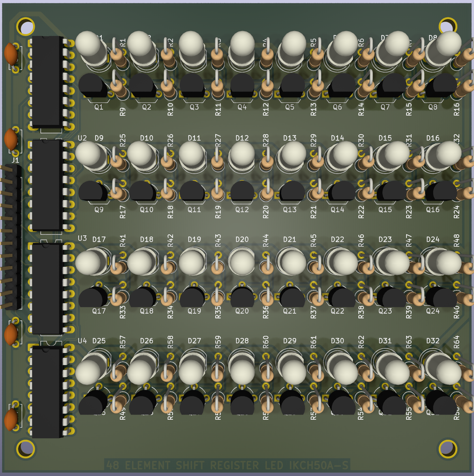
Task: Select the DIP chip beside the U2 label
Action: 48,185
